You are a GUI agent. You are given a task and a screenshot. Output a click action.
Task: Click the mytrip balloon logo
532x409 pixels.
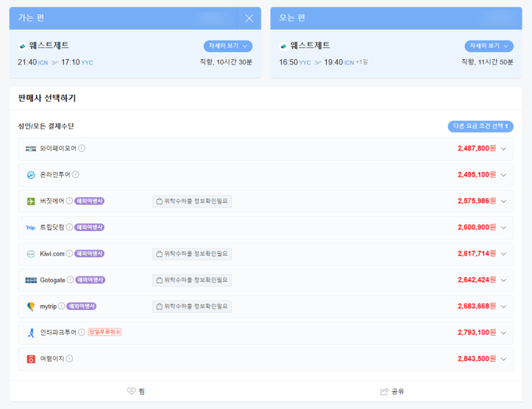tap(31, 307)
